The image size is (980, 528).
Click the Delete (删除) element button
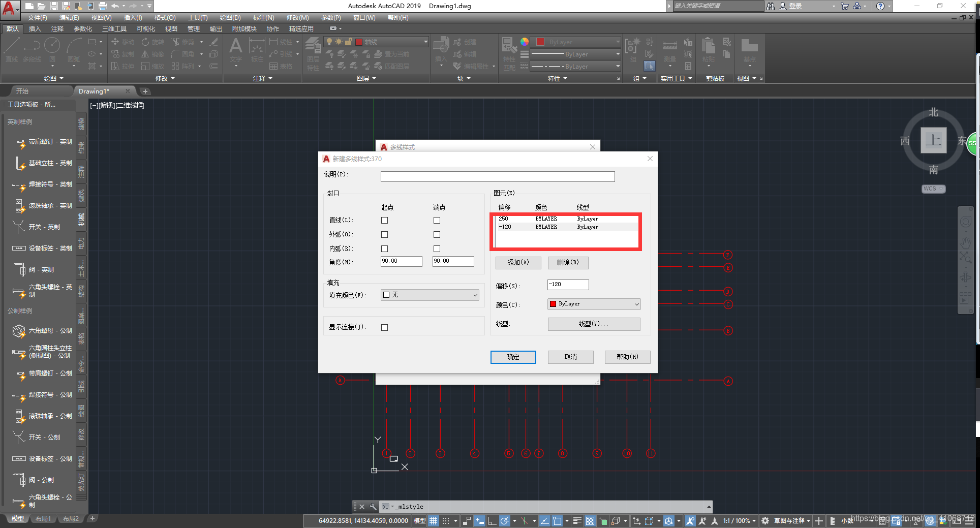[x=568, y=263]
